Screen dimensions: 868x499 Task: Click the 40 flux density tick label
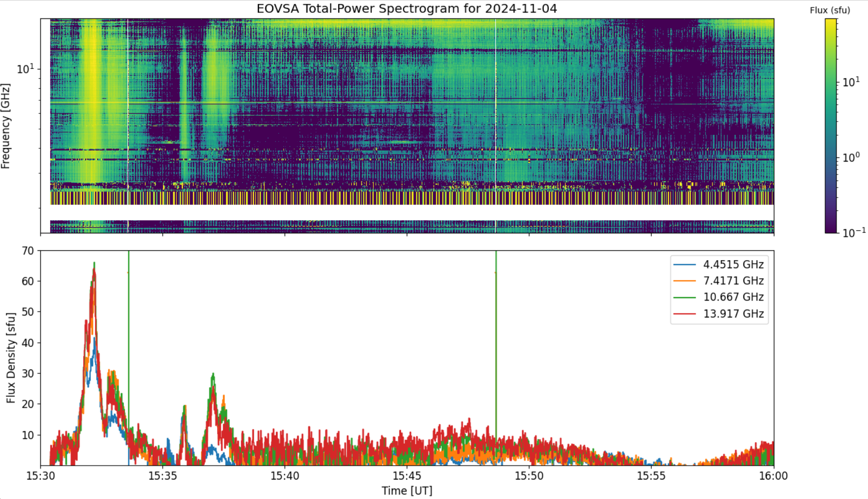click(x=28, y=343)
